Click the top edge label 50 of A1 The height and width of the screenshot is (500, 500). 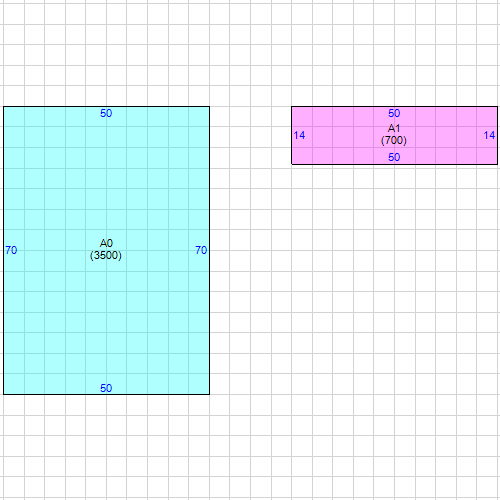pyautogui.click(x=394, y=113)
